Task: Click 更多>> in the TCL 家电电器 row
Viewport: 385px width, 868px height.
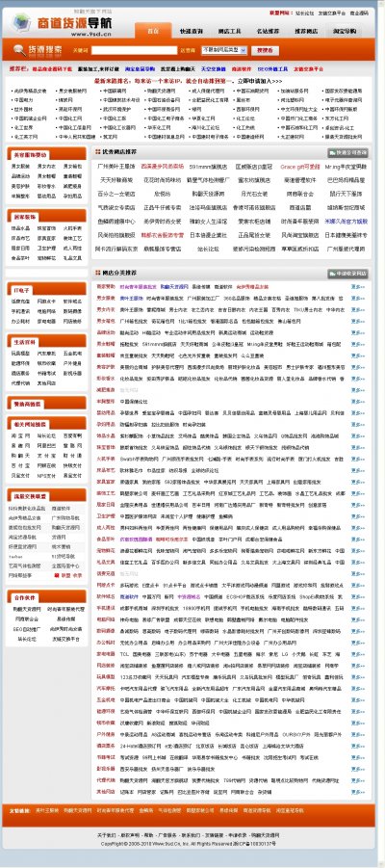Action: (358, 654)
